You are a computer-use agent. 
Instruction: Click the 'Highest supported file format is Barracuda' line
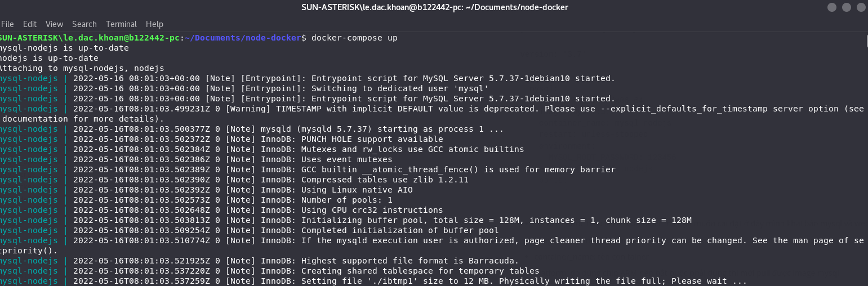pyautogui.click(x=260, y=261)
